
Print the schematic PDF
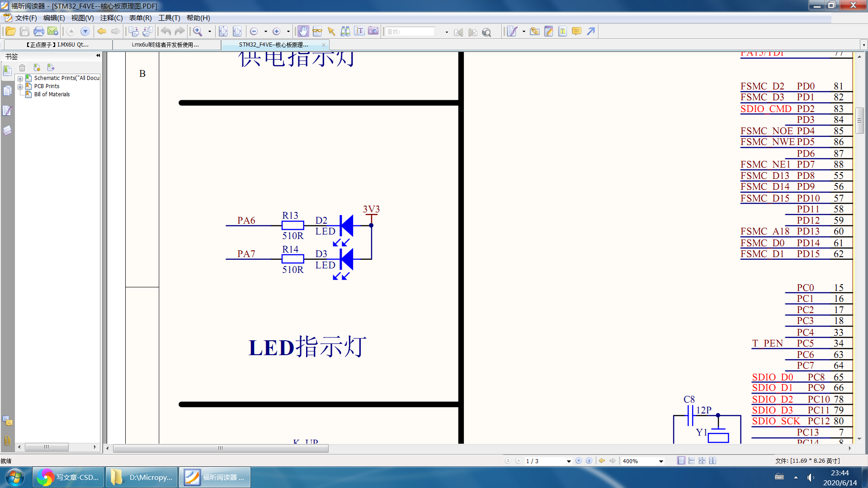[39, 31]
